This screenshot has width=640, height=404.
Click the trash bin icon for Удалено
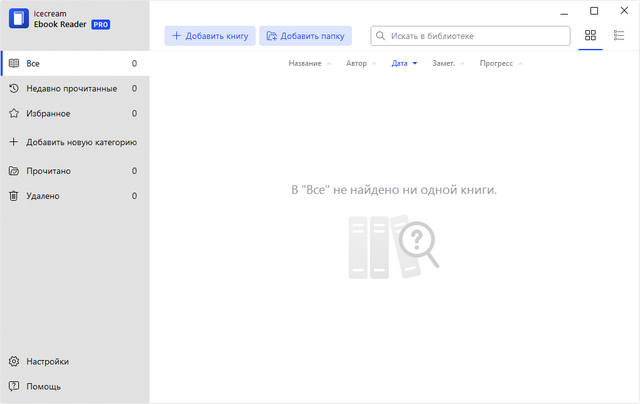point(14,196)
